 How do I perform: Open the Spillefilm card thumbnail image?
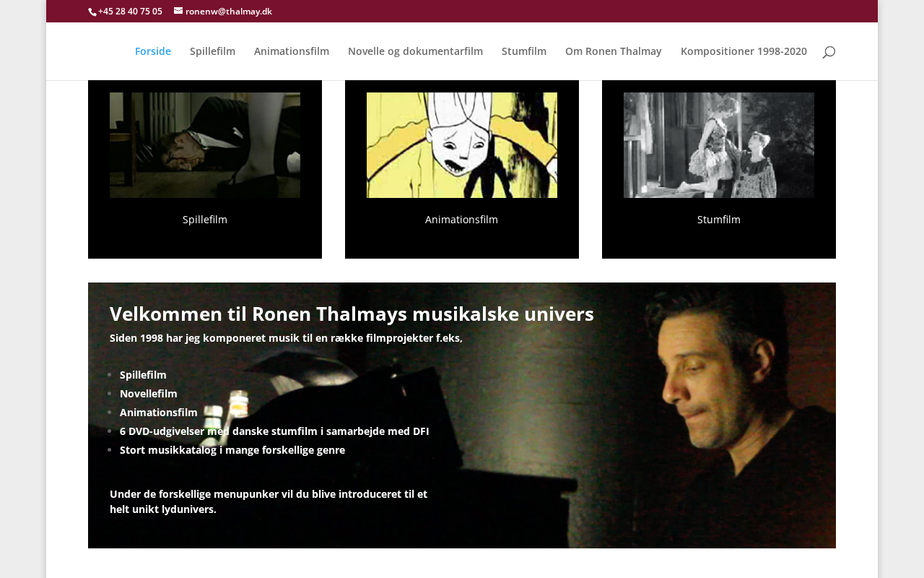click(205, 145)
